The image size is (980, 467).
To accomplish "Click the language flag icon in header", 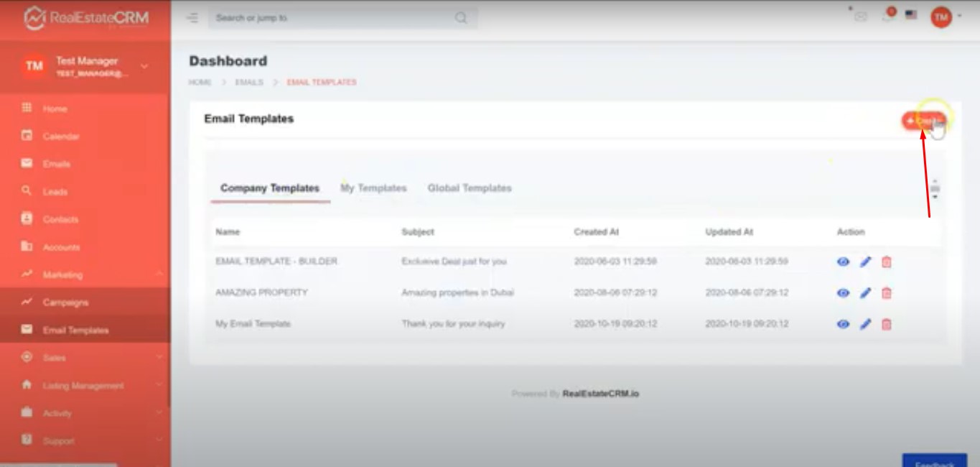I will pos(911,15).
